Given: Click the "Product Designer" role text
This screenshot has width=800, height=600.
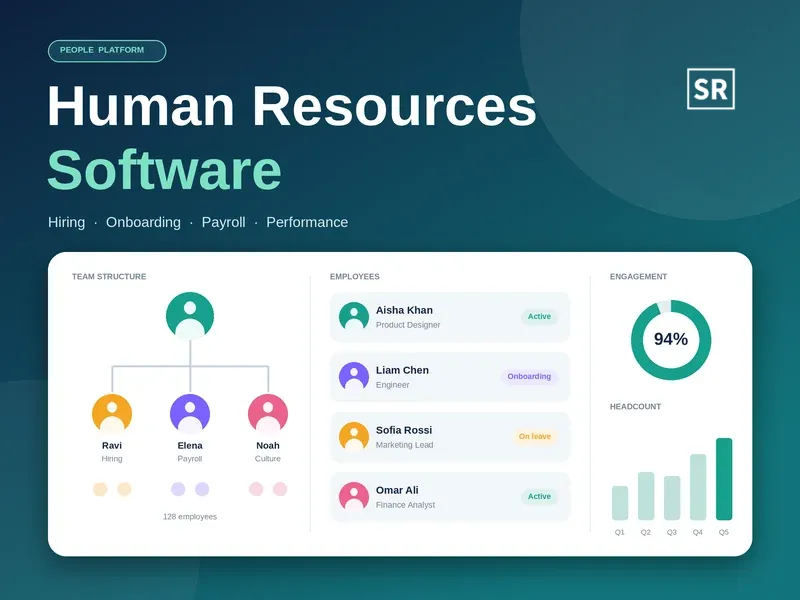Looking at the screenshot, I should coord(408,325).
